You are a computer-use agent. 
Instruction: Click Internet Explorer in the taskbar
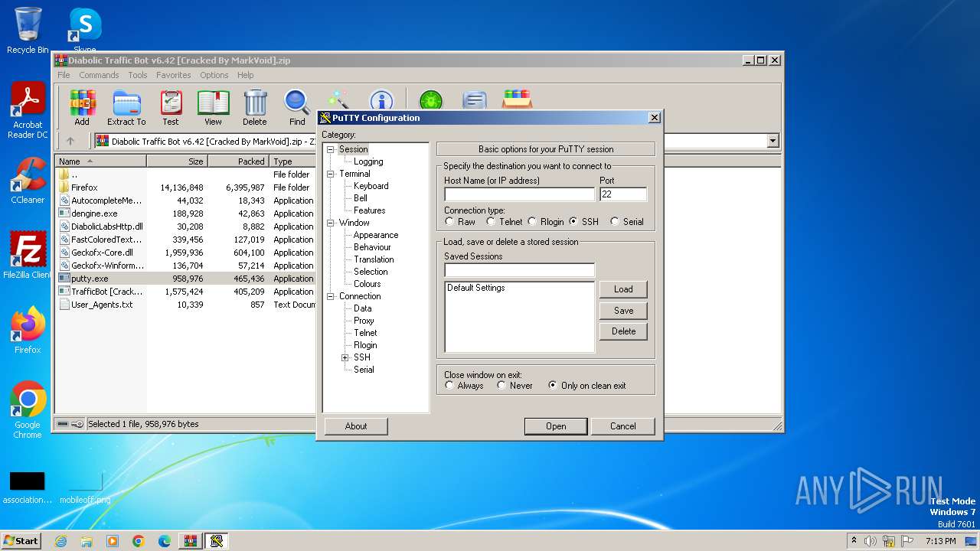(x=60, y=541)
